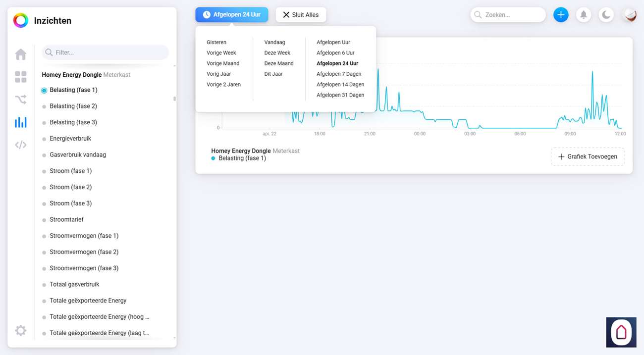Open the Flows shuffle icon
The width and height of the screenshot is (644, 355).
(x=20, y=100)
